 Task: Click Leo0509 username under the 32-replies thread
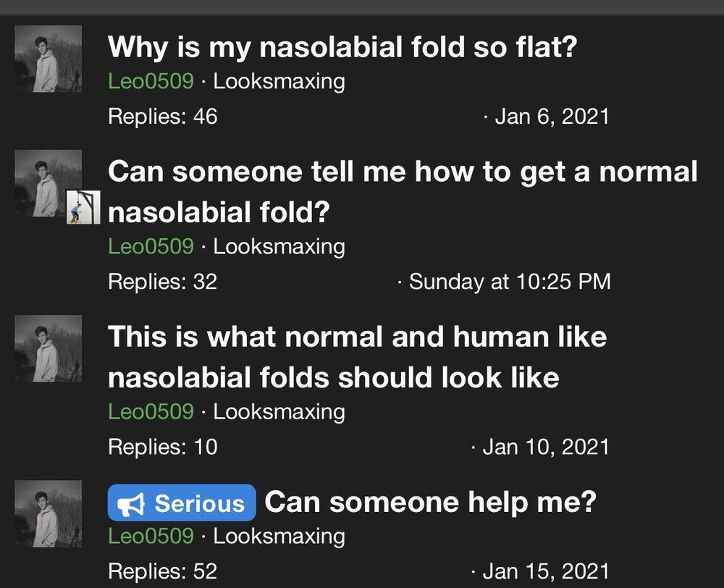151,247
